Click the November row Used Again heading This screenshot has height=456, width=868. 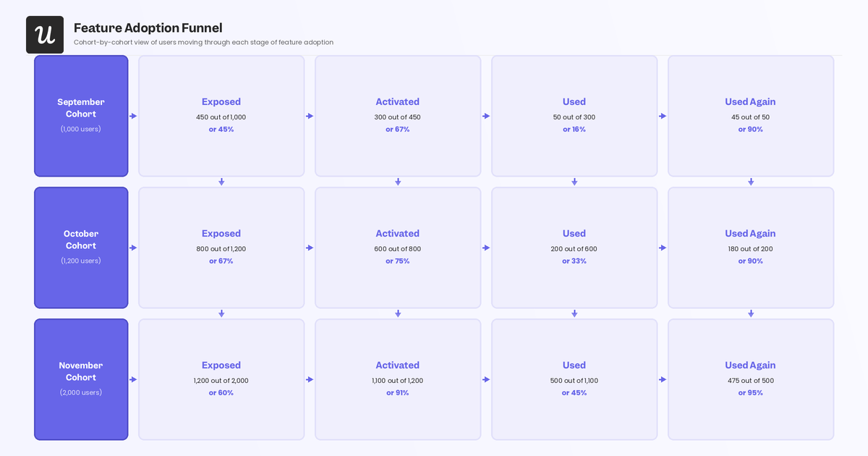pyautogui.click(x=751, y=366)
